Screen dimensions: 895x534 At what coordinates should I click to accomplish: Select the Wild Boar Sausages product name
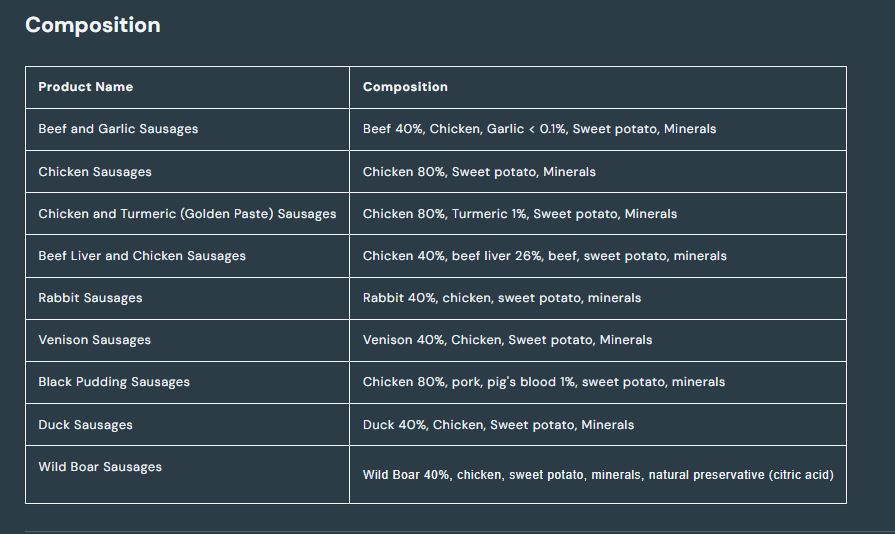(100, 467)
